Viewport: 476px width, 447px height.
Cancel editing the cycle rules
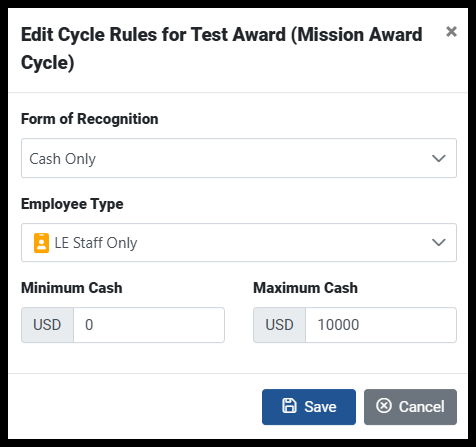[410, 407]
